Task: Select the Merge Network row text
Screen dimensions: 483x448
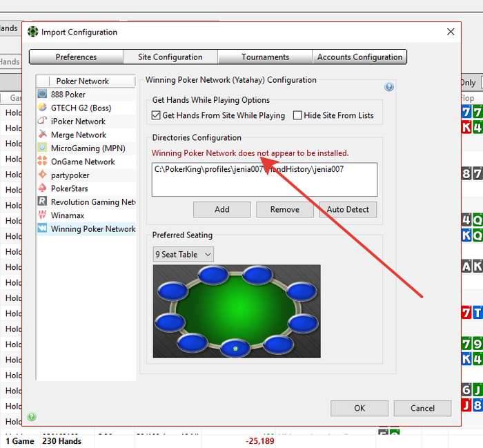Action: pyautogui.click(x=79, y=135)
